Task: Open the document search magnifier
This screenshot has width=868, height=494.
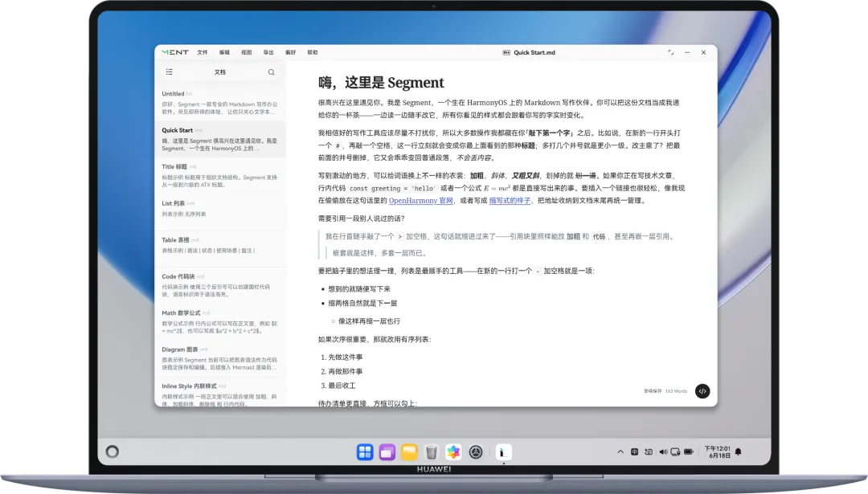Action: click(272, 72)
